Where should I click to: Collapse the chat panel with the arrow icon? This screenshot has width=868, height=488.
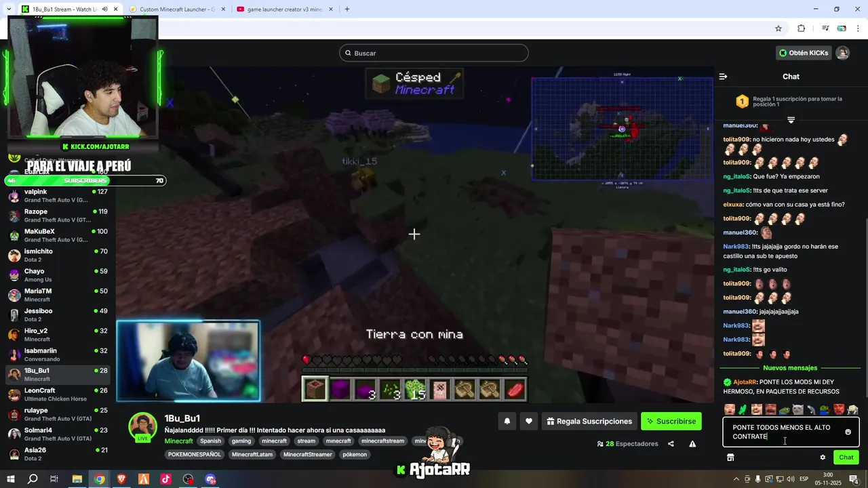pos(723,77)
